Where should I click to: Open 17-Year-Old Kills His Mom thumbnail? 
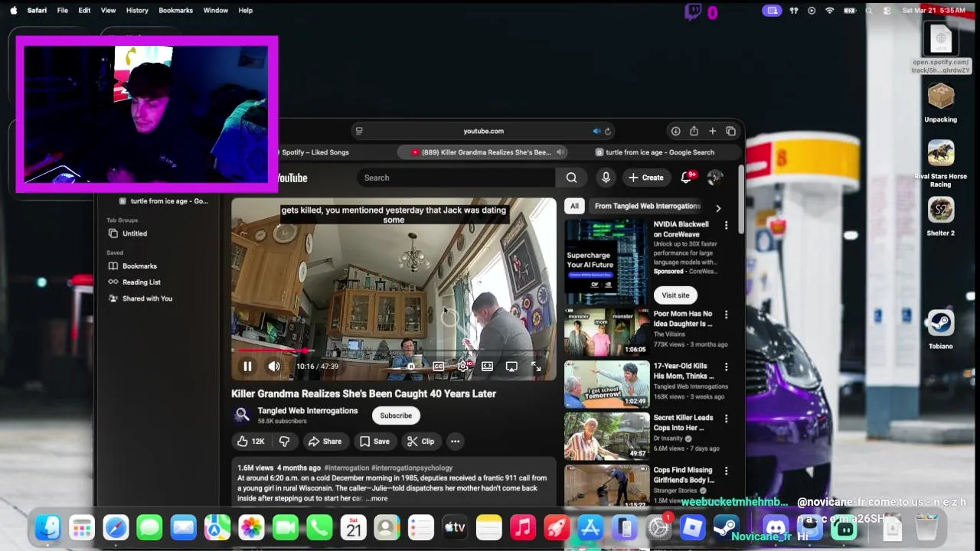click(606, 384)
